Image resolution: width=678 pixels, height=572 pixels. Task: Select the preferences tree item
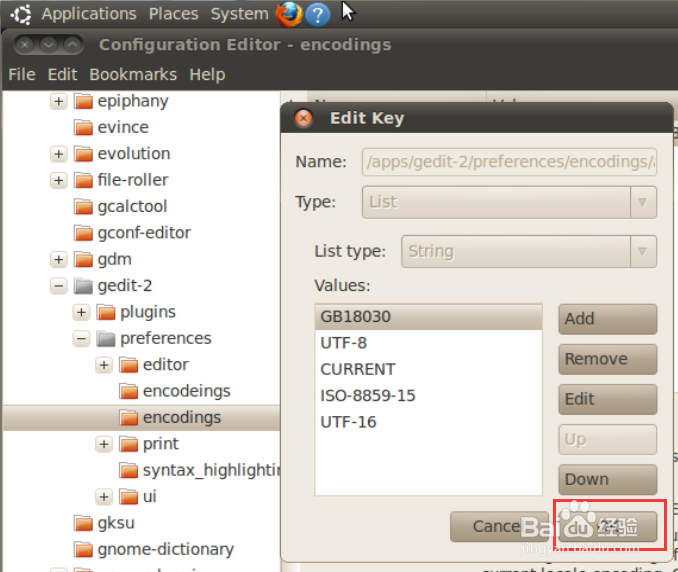tap(166, 339)
